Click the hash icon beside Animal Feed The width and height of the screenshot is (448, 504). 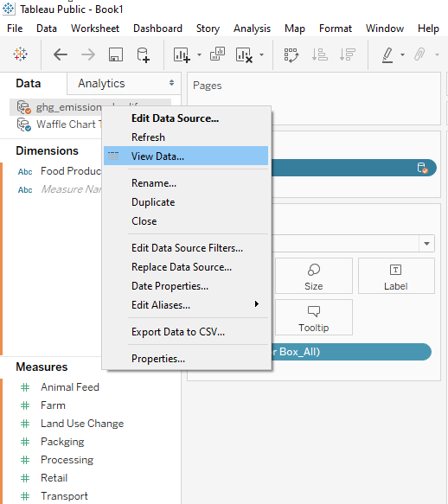point(25,387)
